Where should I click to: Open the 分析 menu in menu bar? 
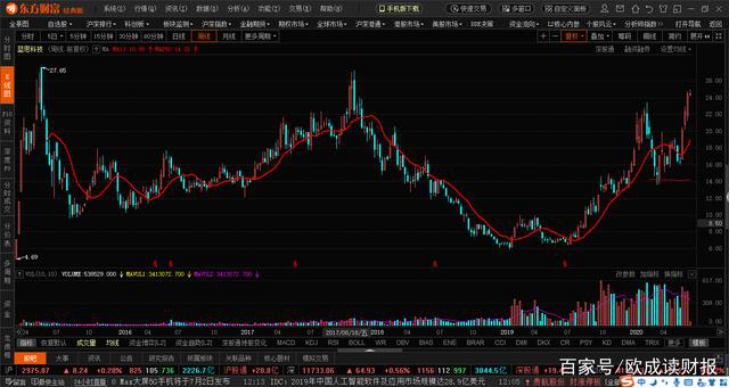click(x=238, y=8)
